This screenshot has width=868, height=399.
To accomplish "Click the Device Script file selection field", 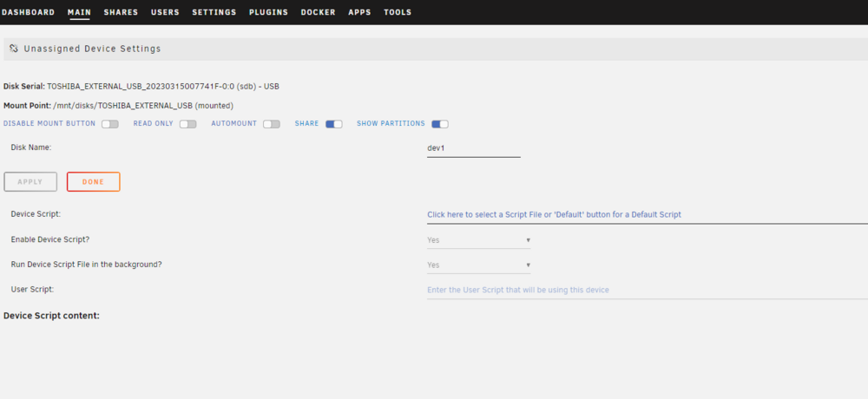I will (648, 215).
